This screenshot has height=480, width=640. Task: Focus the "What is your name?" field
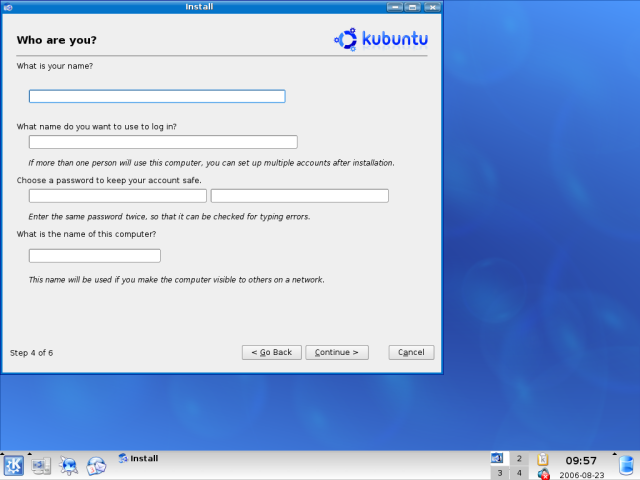157,96
